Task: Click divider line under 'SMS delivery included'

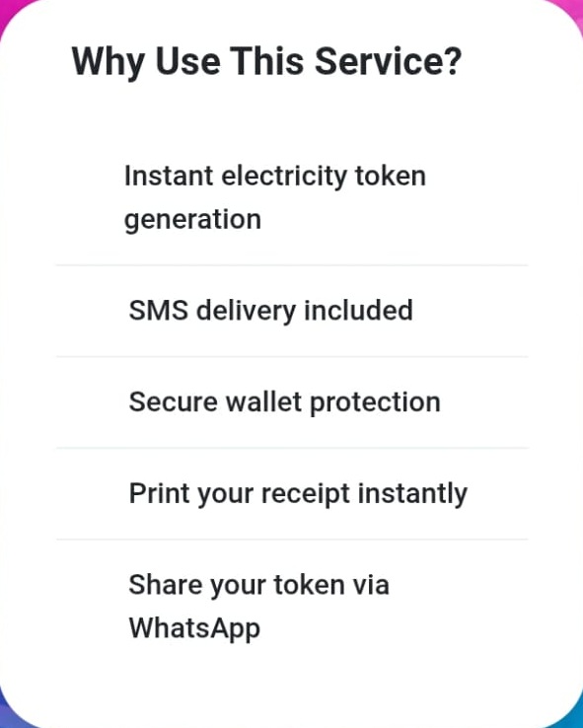Action: click(292, 356)
